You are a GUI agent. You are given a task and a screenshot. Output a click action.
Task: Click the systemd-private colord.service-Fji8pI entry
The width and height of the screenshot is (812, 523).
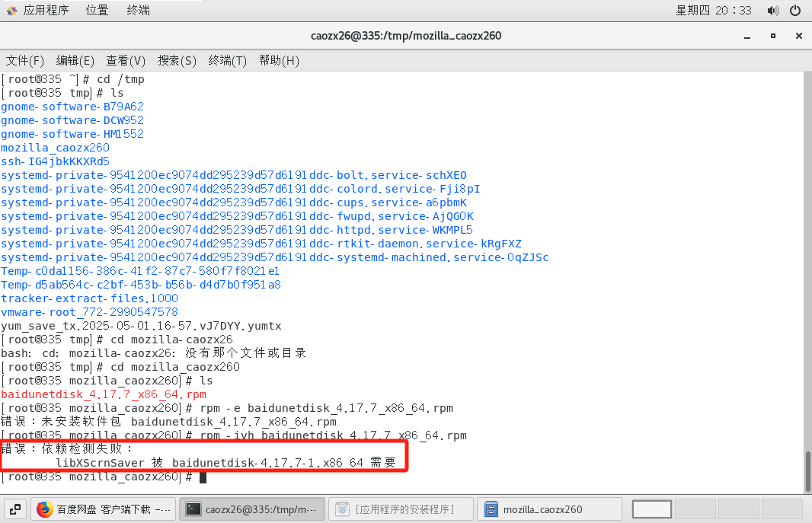(240, 189)
